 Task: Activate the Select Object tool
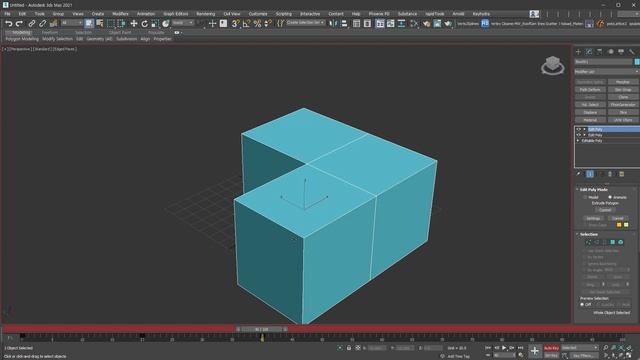[89, 24]
